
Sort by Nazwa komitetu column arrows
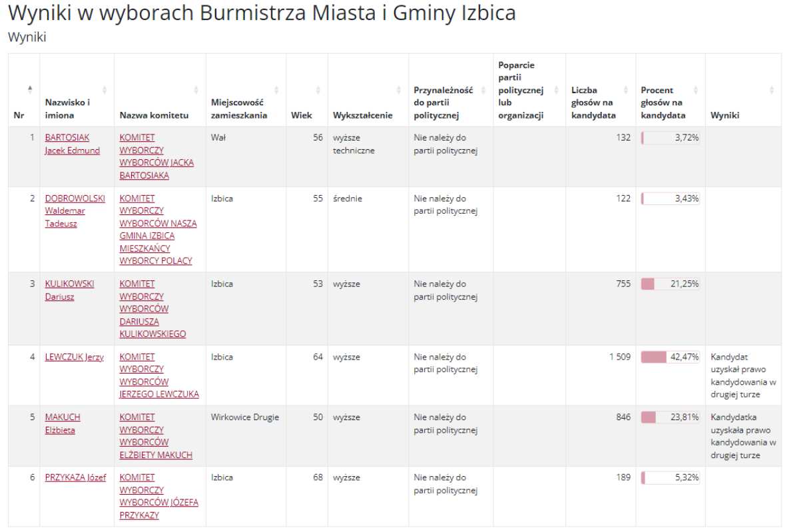coord(196,90)
